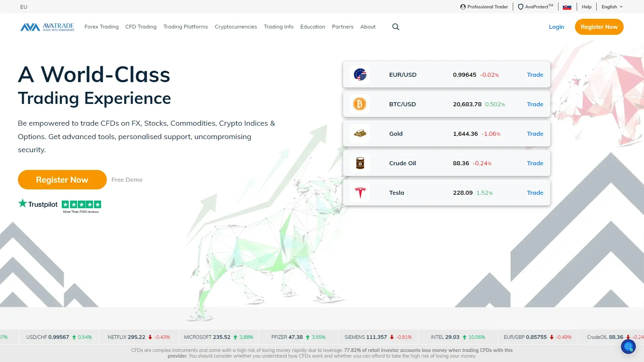The image size is (644, 362).
Task: Click the Bitcoin BTC/USD icon
Action: pyautogui.click(x=360, y=104)
